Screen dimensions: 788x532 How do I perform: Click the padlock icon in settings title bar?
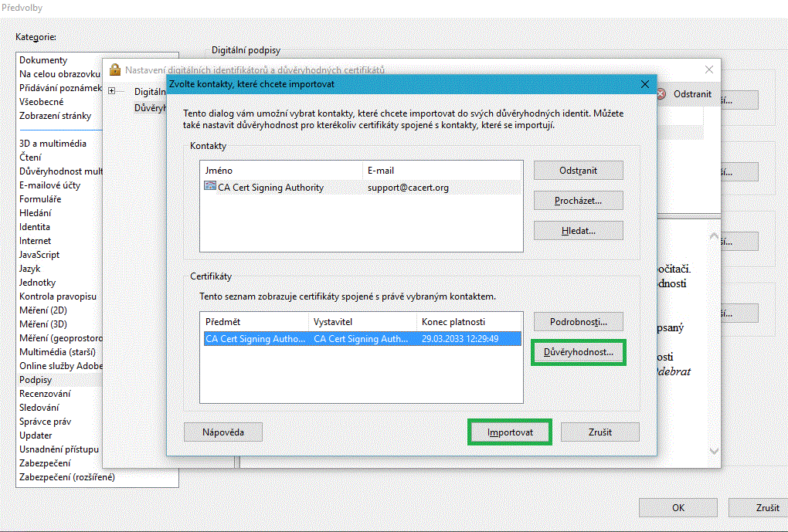115,69
